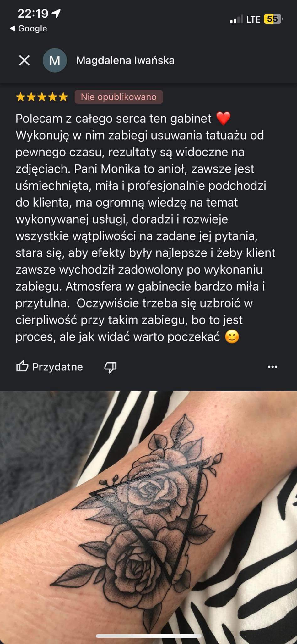Image resolution: width=297 pixels, height=644 pixels.
Task: Open Magdalena Iwańska's profile name
Action: (x=125, y=60)
